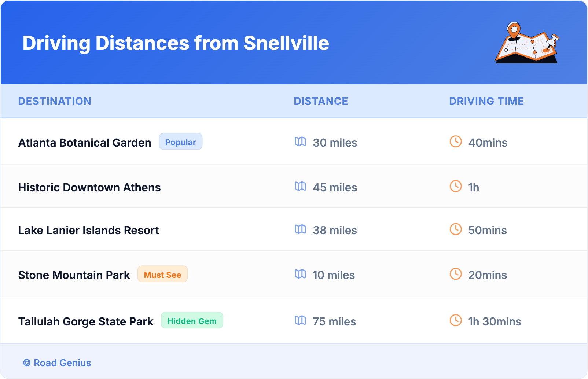Click clock icon next to 40mins
Screen dimensions: 588x379
pos(456,141)
